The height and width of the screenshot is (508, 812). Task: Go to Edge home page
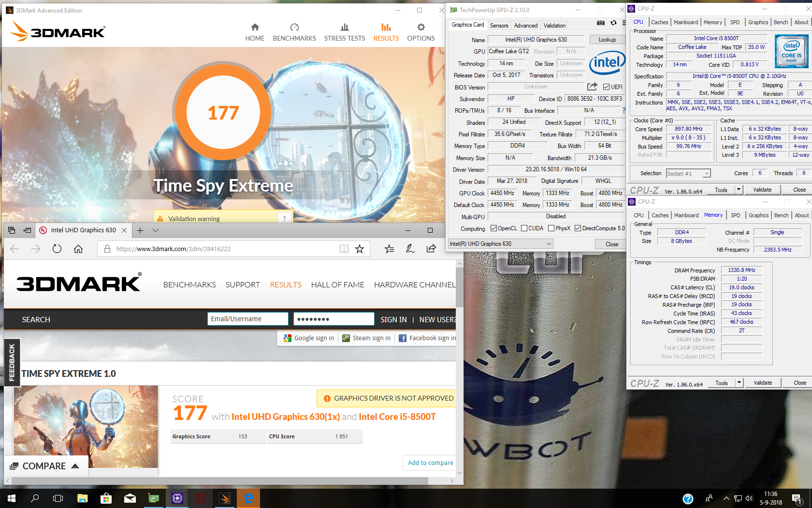pos(78,249)
